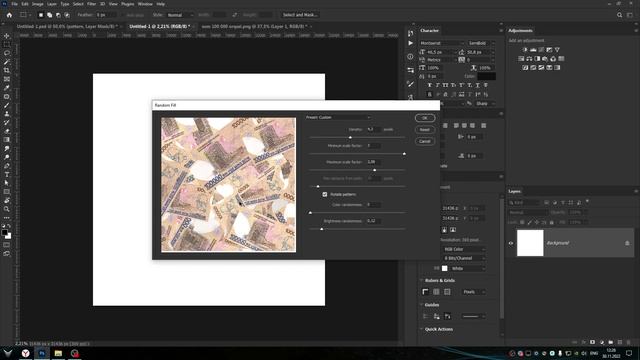Toggle foreground and background colors swap
The height and width of the screenshot is (360, 640).
(9, 226)
